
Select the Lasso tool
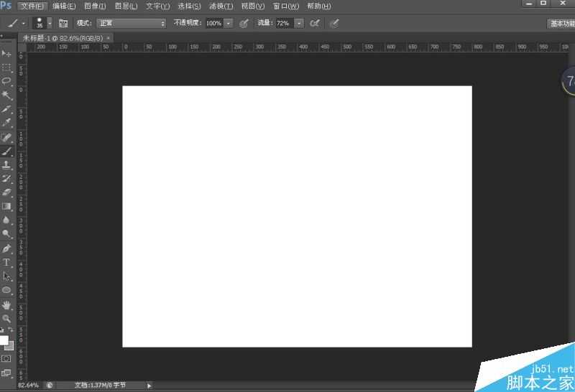point(6,81)
